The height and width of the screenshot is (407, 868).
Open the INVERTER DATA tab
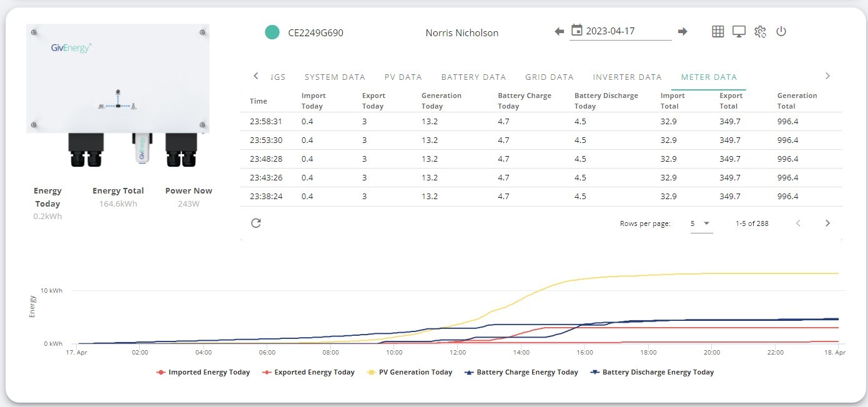627,77
